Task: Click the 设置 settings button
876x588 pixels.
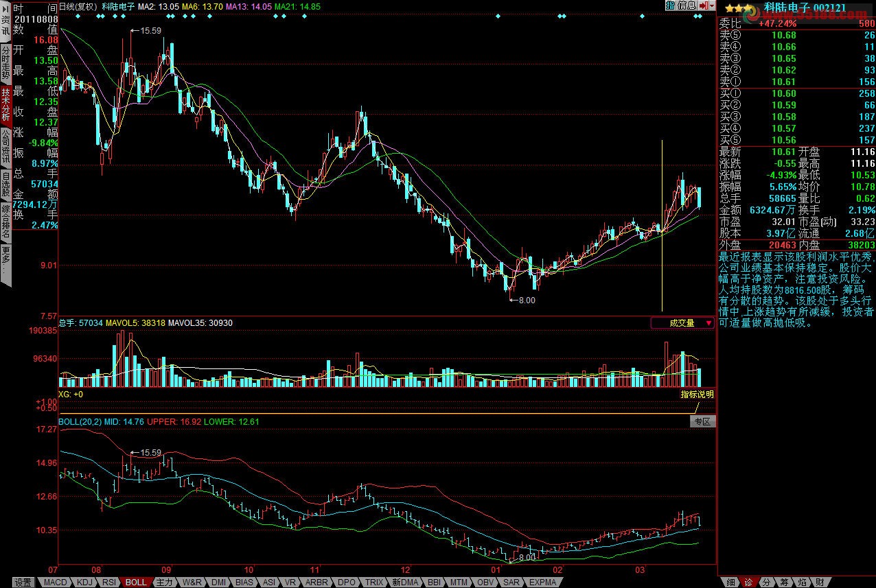Action: click(x=23, y=583)
